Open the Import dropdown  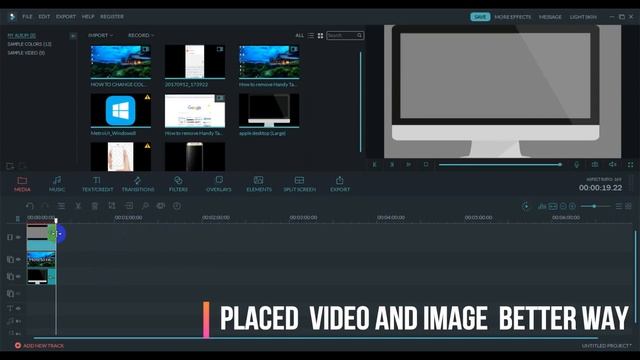click(x=100, y=36)
